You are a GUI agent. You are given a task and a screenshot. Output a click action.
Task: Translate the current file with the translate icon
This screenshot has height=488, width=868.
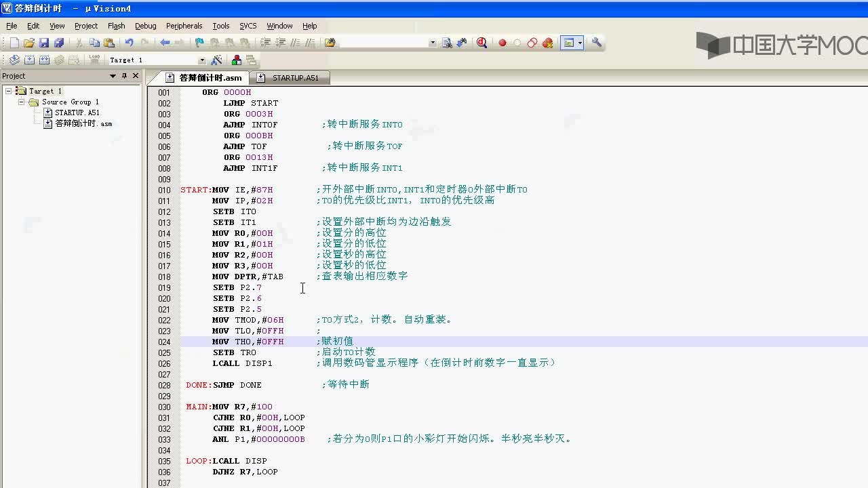coord(14,60)
